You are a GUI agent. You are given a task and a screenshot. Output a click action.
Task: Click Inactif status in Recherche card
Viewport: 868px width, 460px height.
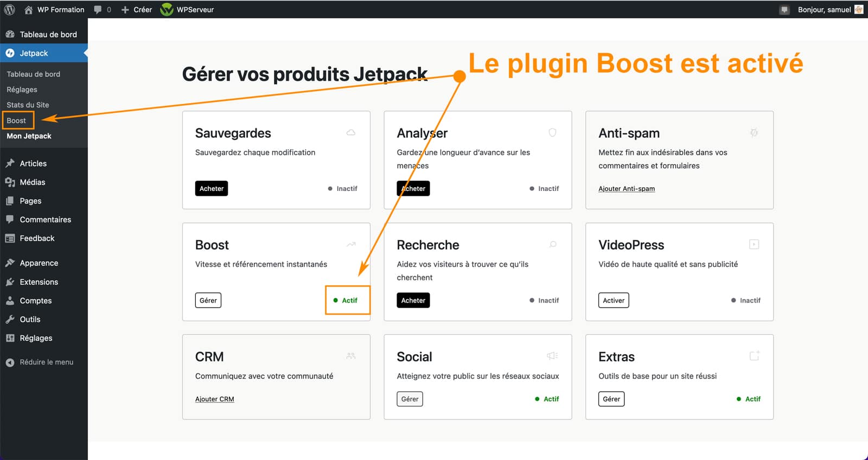544,301
